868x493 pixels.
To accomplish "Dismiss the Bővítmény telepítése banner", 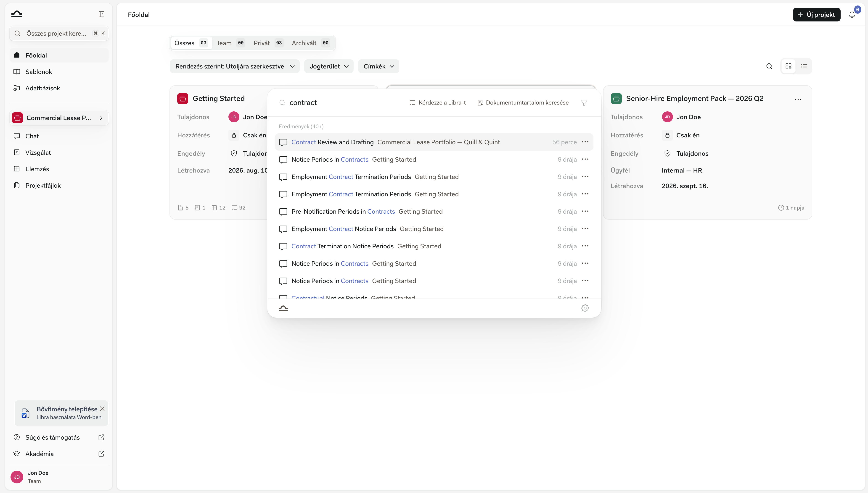I will click(102, 409).
